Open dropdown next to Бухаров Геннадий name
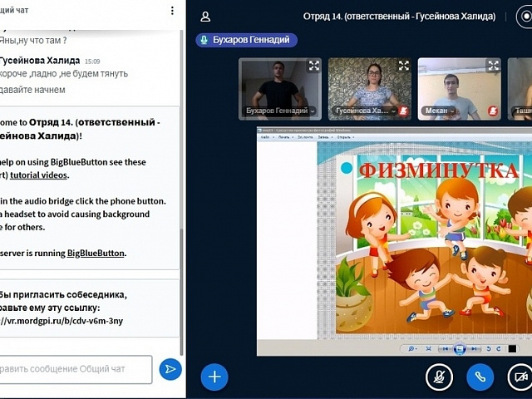 pyautogui.click(x=313, y=111)
